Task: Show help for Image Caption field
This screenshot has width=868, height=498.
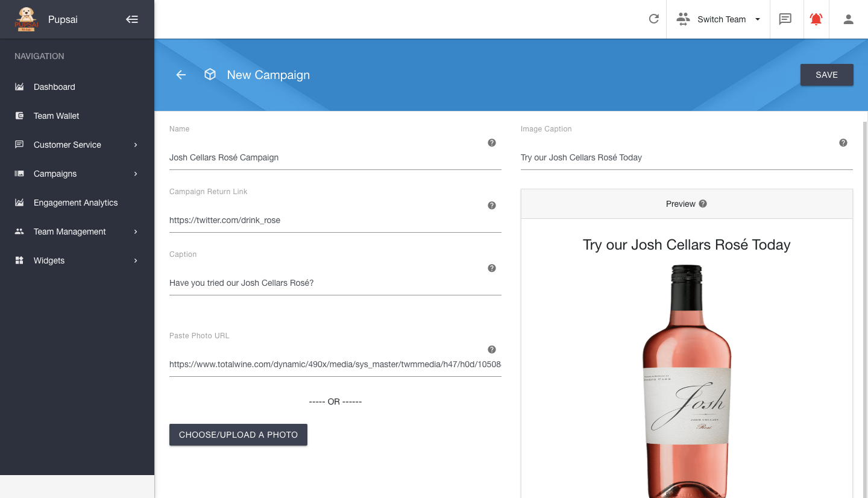Action: pos(843,143)
